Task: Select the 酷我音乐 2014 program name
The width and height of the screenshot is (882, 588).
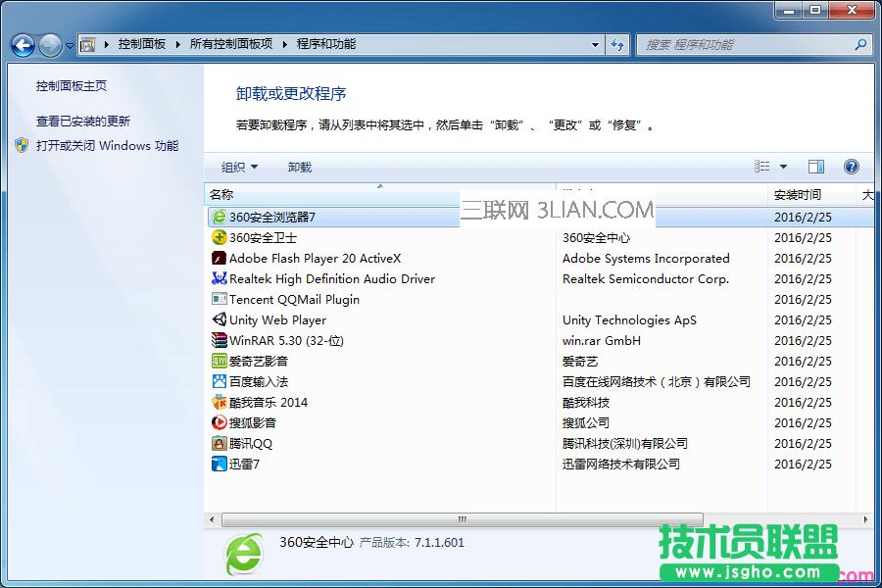Action: coord(269,403)
